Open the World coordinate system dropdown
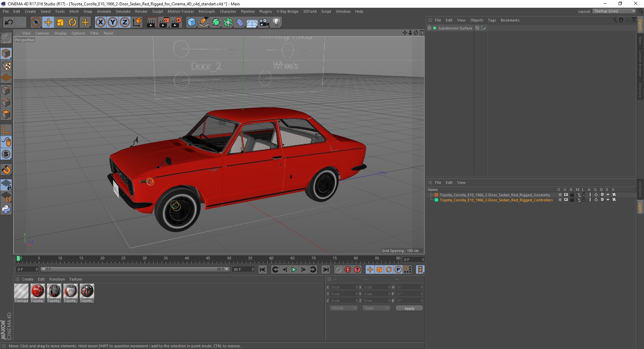 click(x=344, y=308)
